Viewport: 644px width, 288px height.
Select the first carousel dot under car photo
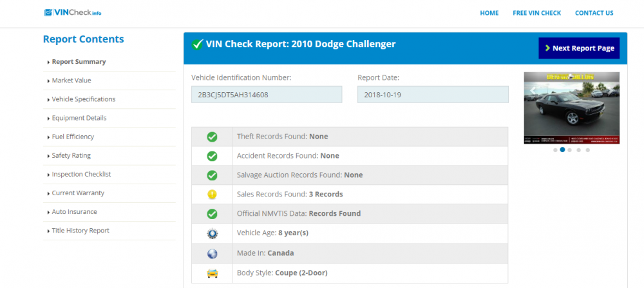(x=555, y=150)
